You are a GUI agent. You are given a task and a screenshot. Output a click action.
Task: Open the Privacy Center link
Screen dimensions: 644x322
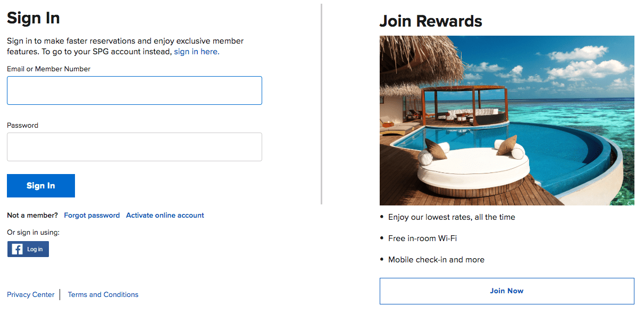click(31, 295)
